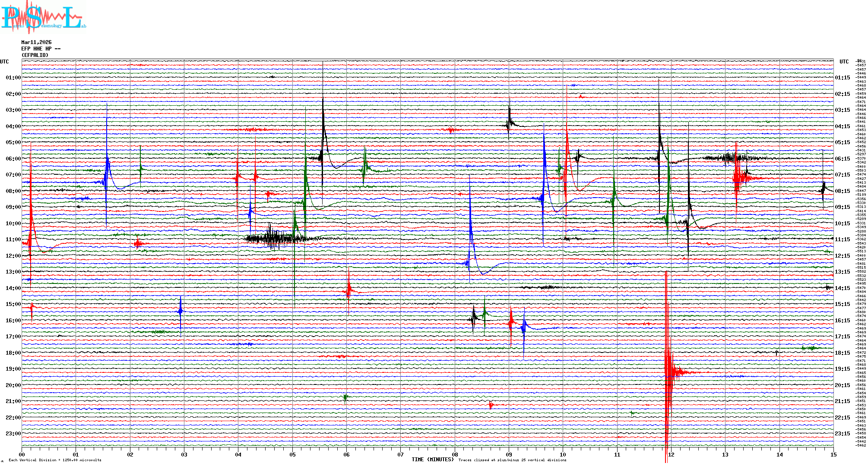Viewport: 868px width, 466px height.
Task: Click minute marker 07 on bottom axis
Action: click(400, 454)
